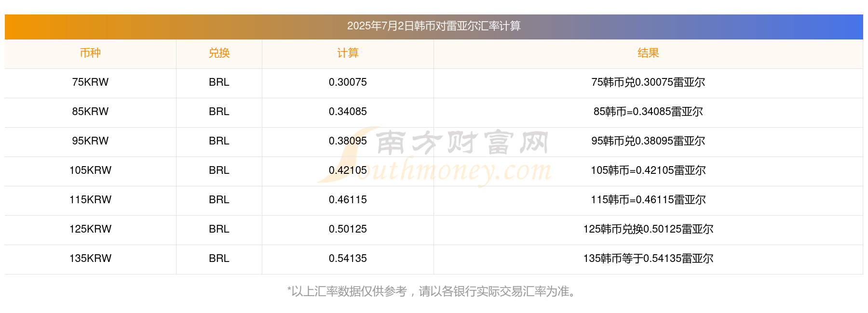Select the 计算 column header
The image size is (868, 313).
348,53
